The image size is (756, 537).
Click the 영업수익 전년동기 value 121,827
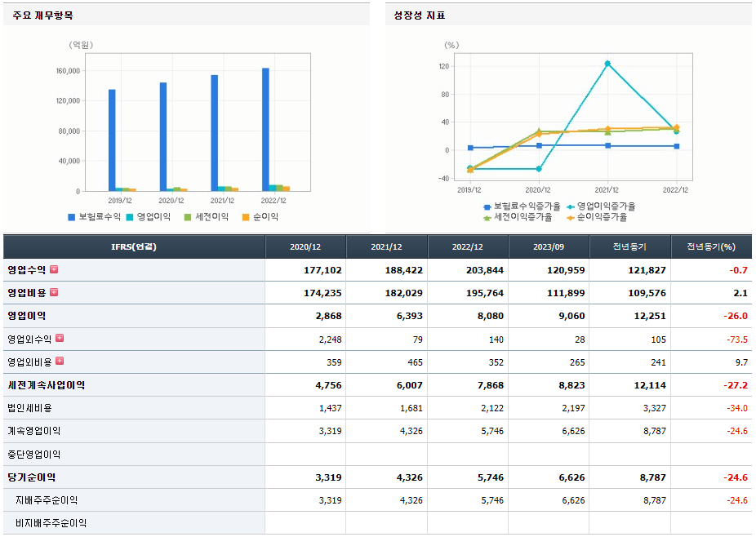coord(647,270)
